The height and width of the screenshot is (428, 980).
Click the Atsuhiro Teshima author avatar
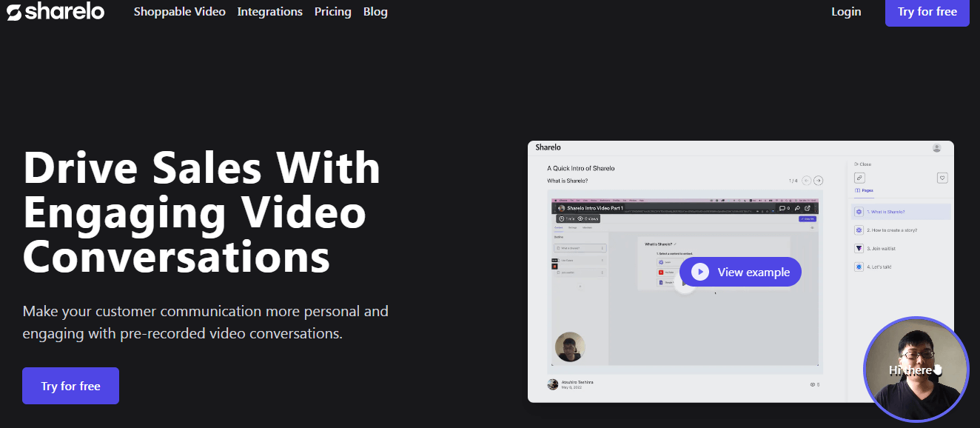pyautogui.click(x=552, y=384)
